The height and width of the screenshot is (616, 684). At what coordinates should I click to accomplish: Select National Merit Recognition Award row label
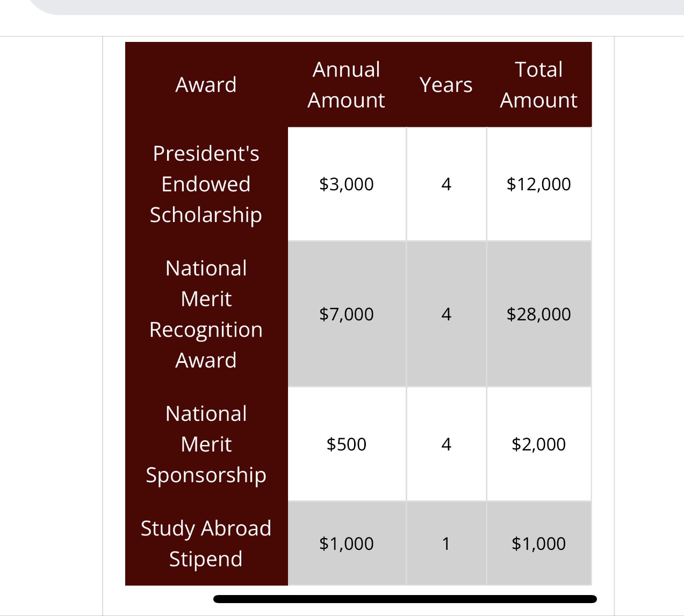click(206, 314)
